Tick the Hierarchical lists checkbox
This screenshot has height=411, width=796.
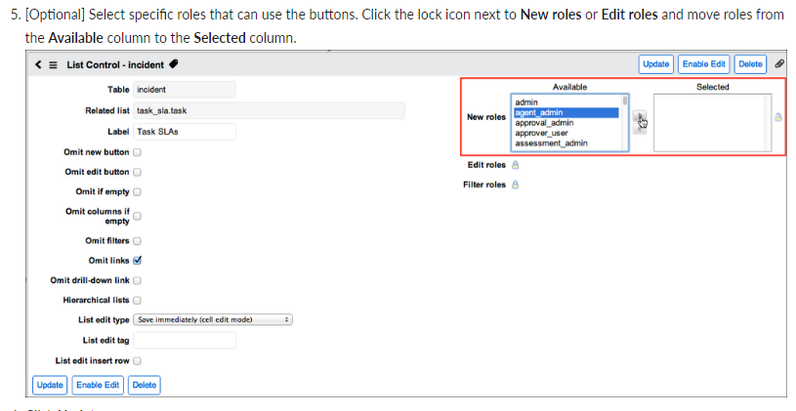click(137, 300)
